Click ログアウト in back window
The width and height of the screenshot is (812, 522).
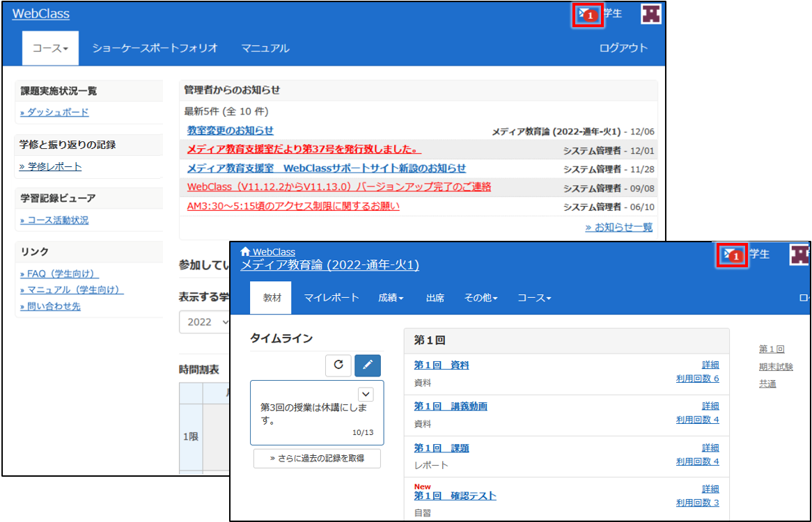tap(623, 47)
